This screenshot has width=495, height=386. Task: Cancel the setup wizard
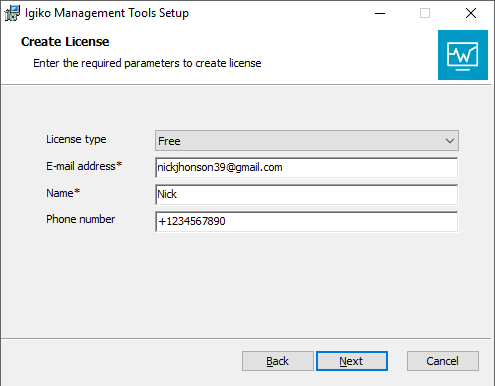[x=443, y=361]
